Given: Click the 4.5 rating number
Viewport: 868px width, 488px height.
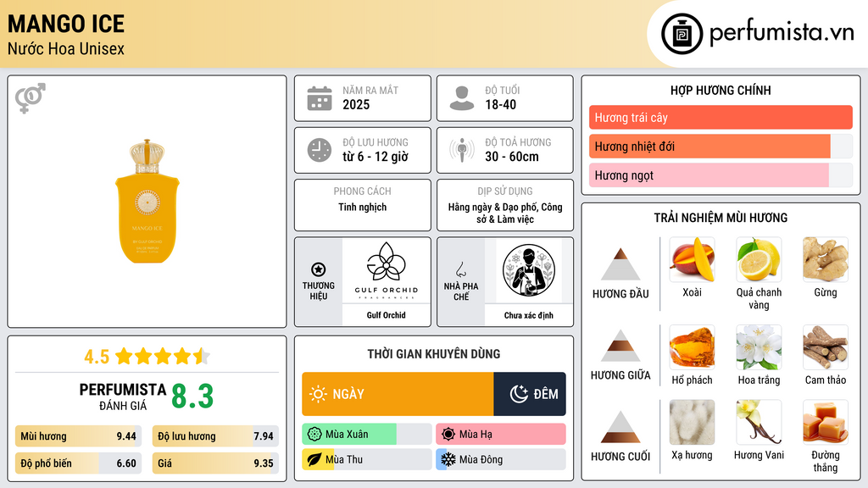Looking at the screenshot, I should [x=97, y=357].
